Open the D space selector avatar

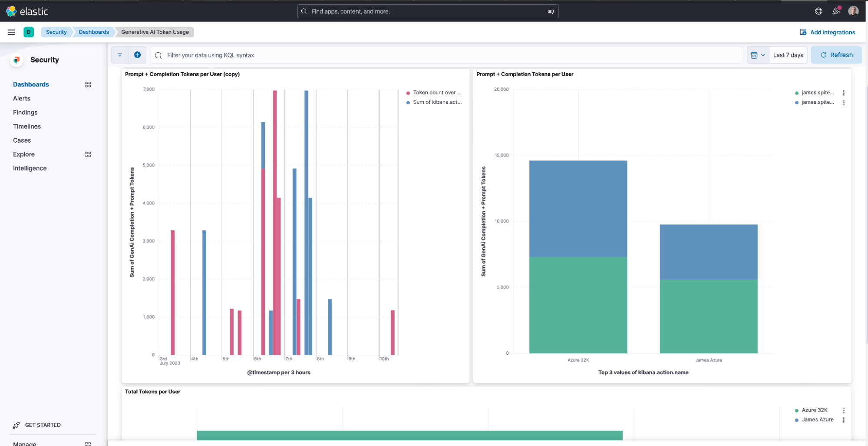pyautogui.click(x=29, y=32)
